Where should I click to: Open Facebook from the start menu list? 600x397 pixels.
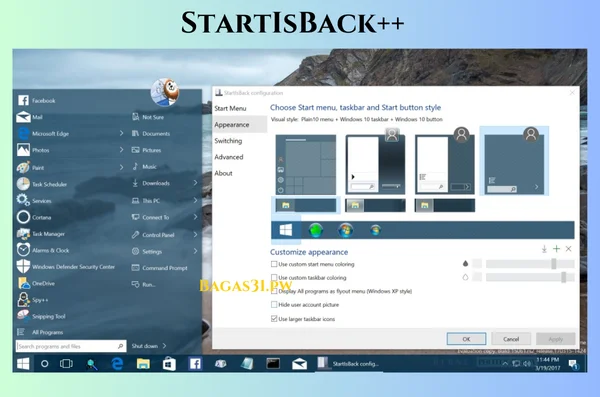37,100
